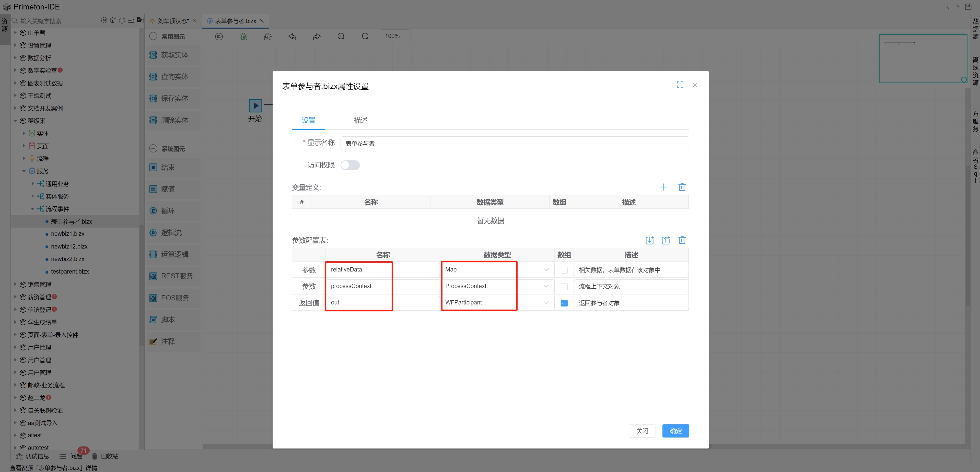The height and width of the screenshot is (472, 980).
Task: Click the import icon above parameter table
Action: click(x=649, y=240)
